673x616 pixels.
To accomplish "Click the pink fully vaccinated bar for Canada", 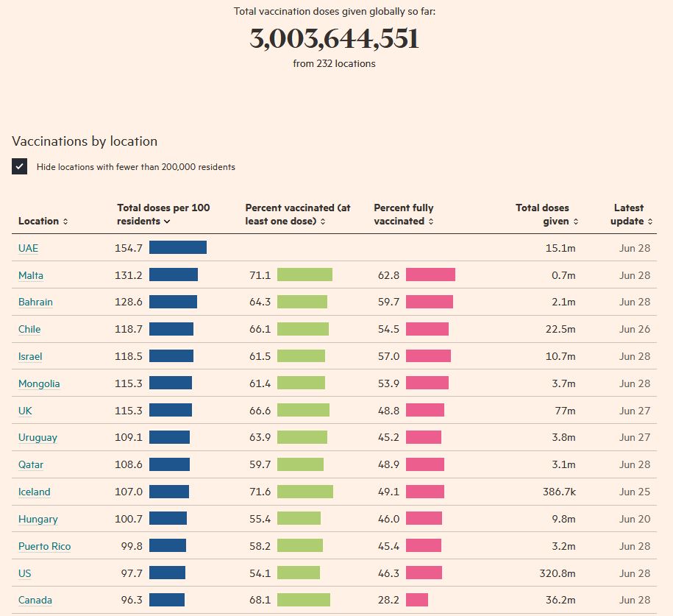I will (x=416, y=600).
